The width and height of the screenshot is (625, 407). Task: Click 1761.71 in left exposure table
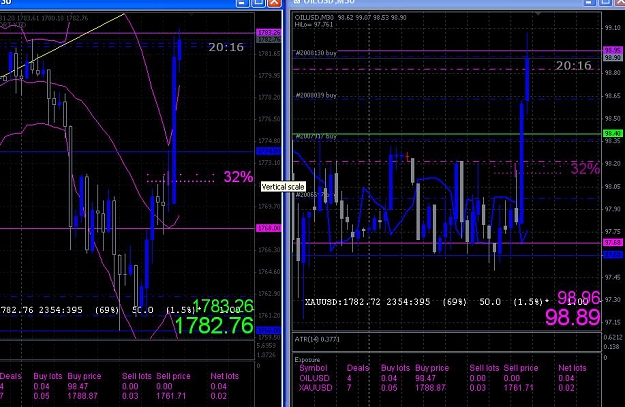(x=171, y=396)
